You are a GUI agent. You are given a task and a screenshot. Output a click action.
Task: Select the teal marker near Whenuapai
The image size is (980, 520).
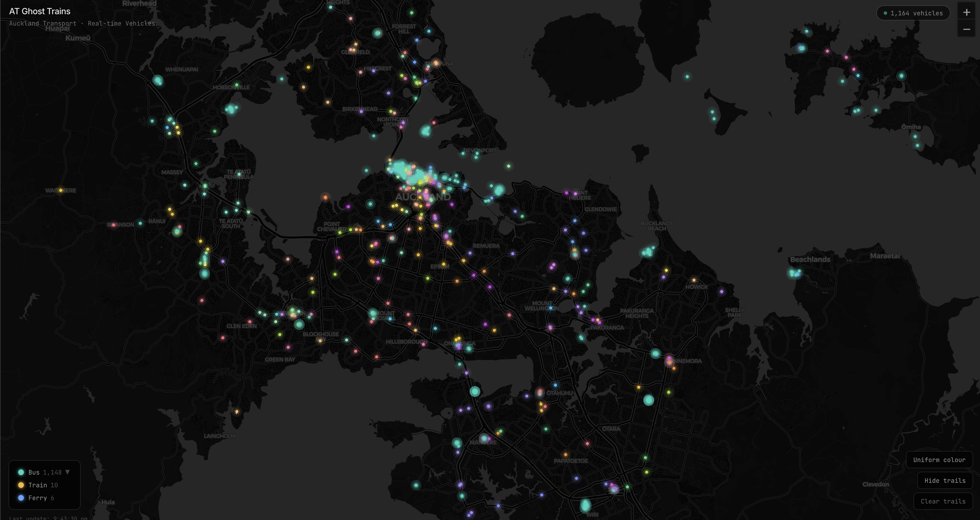coord(158,80)
